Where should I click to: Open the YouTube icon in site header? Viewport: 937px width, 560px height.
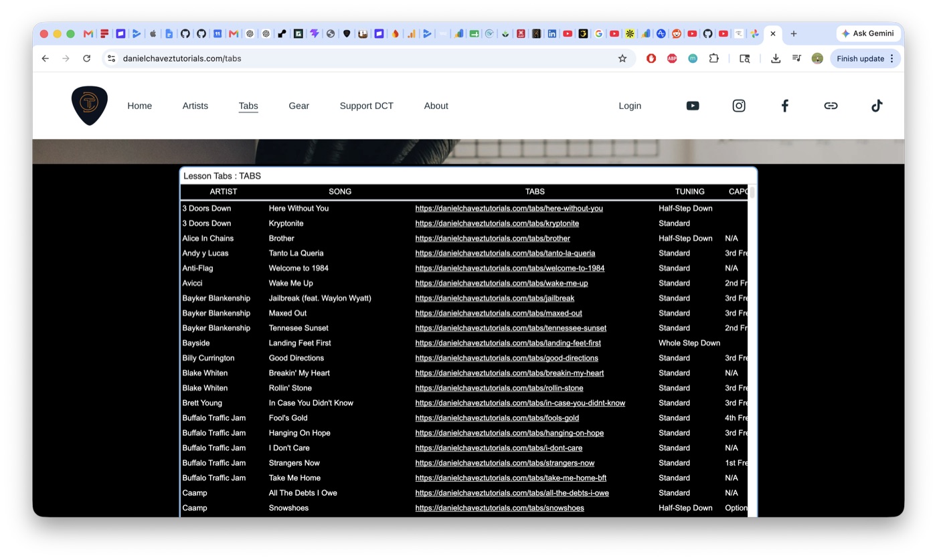tap(693, 106)
